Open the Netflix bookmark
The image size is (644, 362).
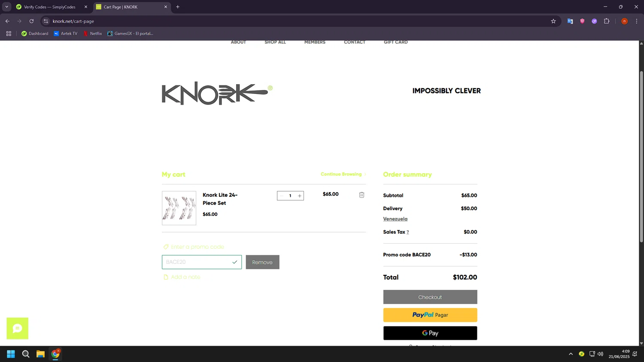pos(92,33)
